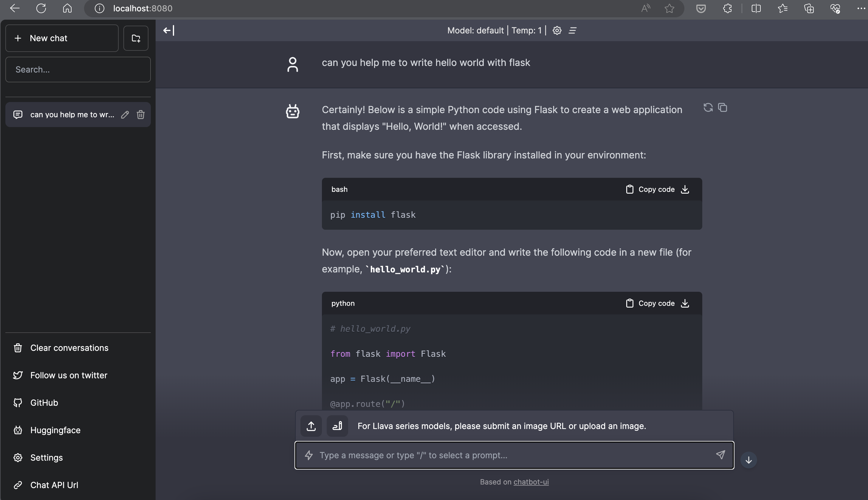Send the message with paper plane icon
Screen dimensions: 868x500
pos(720,455)
